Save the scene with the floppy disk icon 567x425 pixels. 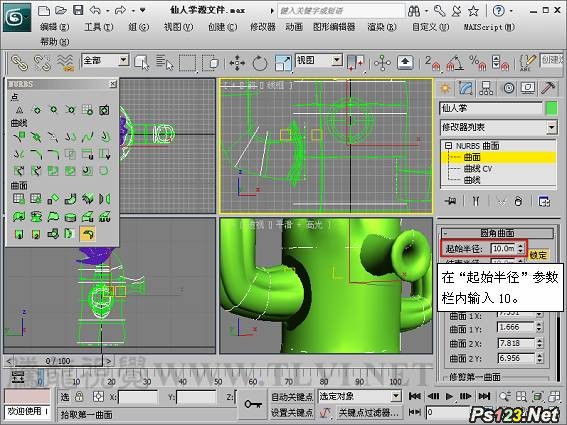78,10
